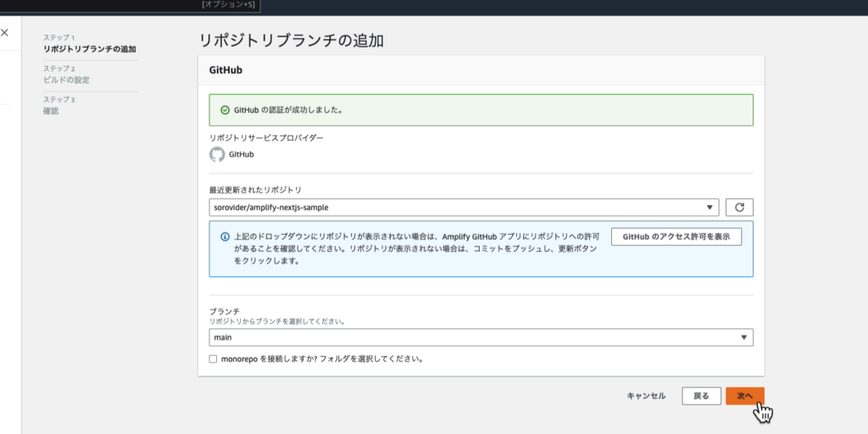Click the GitHub panel header title

click(226, 70)
